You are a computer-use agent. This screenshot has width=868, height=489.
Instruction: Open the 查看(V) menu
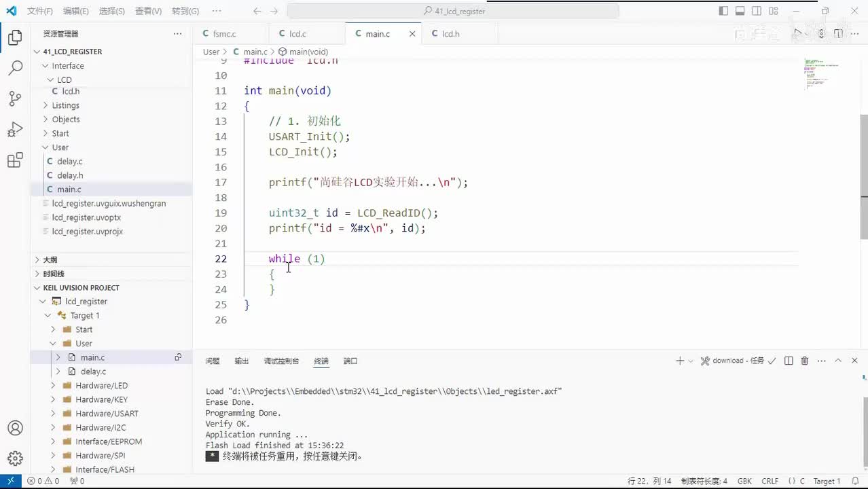tap(149, 11)
